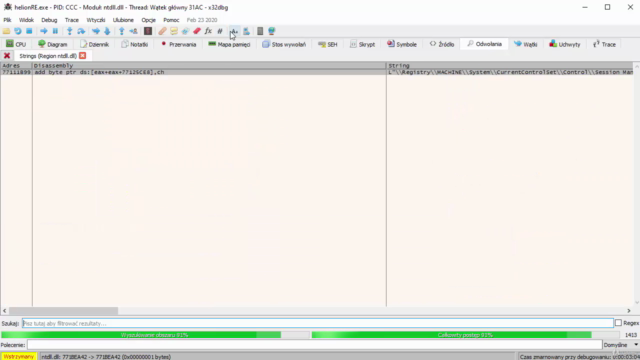Click the Szukaj filter input field

tap(318, 323)
